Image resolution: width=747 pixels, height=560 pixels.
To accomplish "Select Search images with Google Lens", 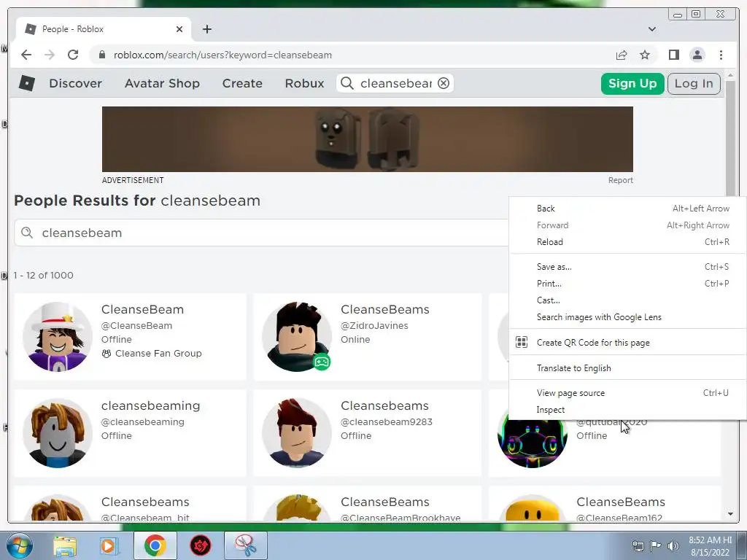I will [x=628, y=317].
